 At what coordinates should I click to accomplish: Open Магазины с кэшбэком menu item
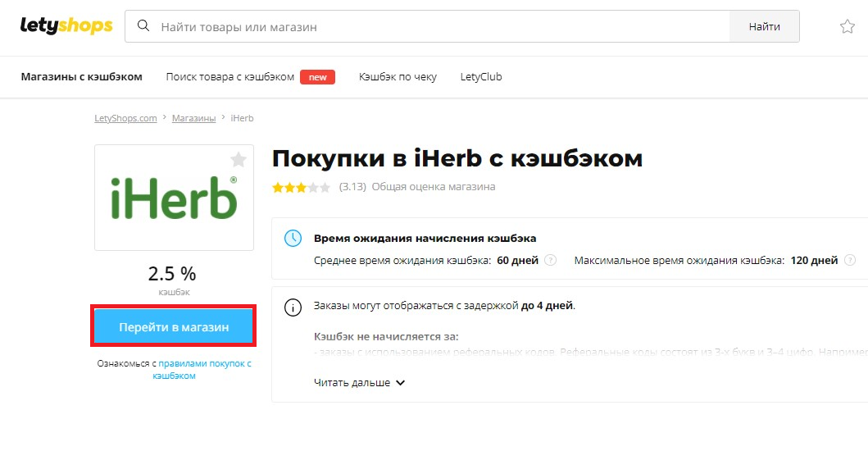[81, 77]
